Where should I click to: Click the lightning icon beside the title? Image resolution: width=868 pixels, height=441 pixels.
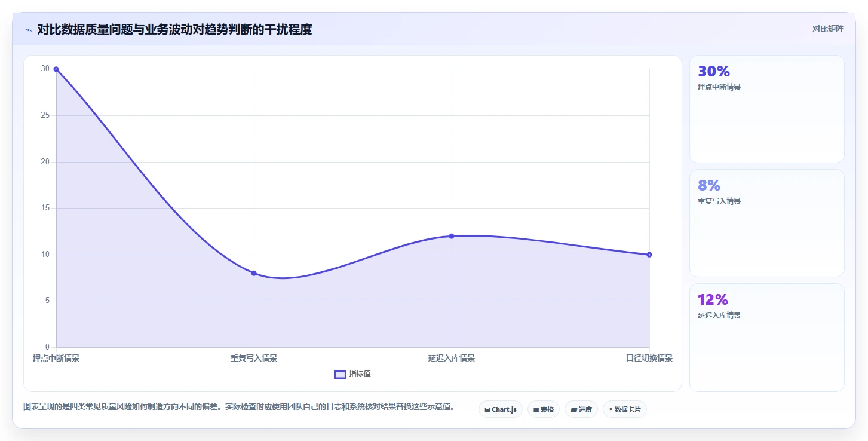pyautogui.click(x=28, y=30)
